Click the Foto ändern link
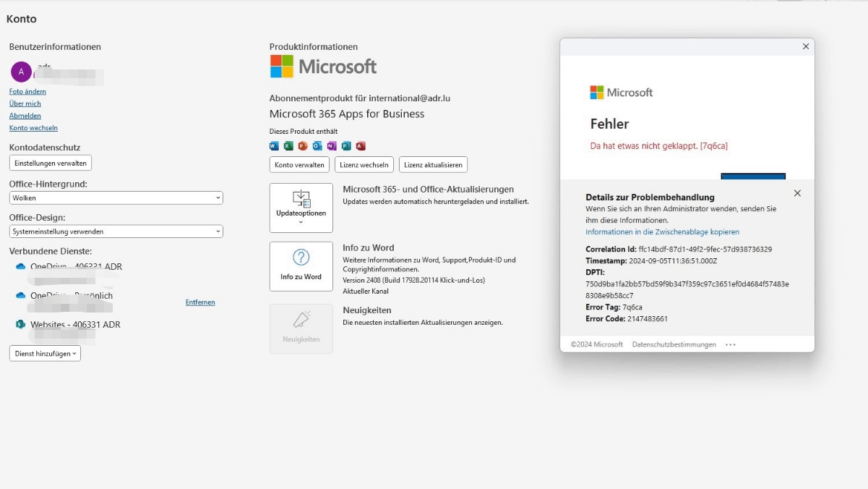868x489 pixels. click(27, 92)
